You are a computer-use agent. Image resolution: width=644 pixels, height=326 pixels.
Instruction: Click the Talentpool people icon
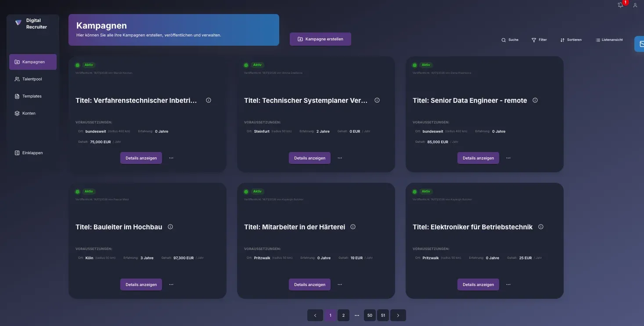click(17, 79)
